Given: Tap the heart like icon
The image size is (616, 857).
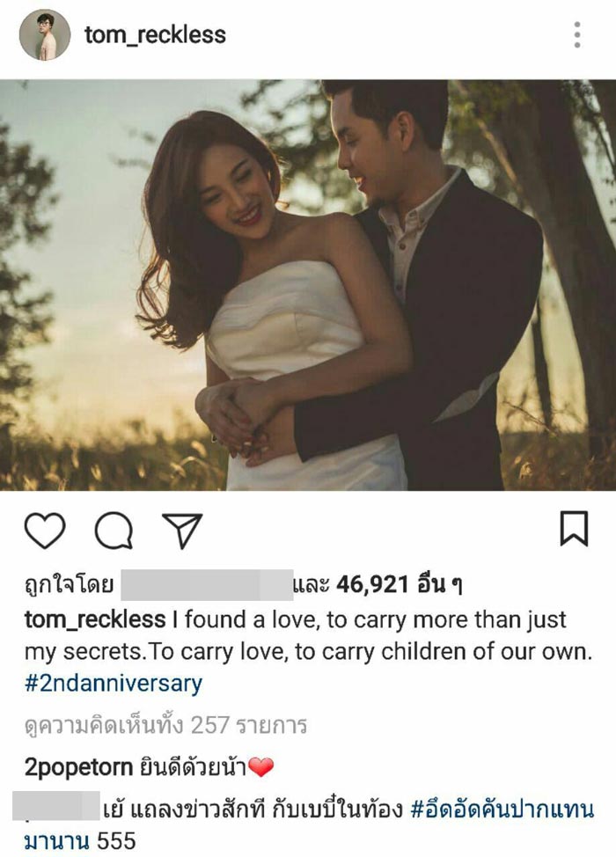Looking at the screenshot, I should coord(45,531).
